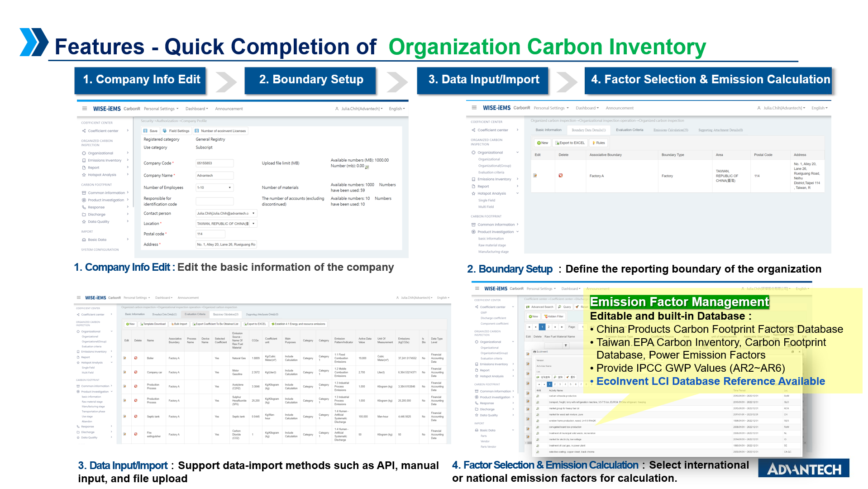Click red delete icon for Factory A boundary
This screenshot has height=489, width=868.
[x=560, y=176]
